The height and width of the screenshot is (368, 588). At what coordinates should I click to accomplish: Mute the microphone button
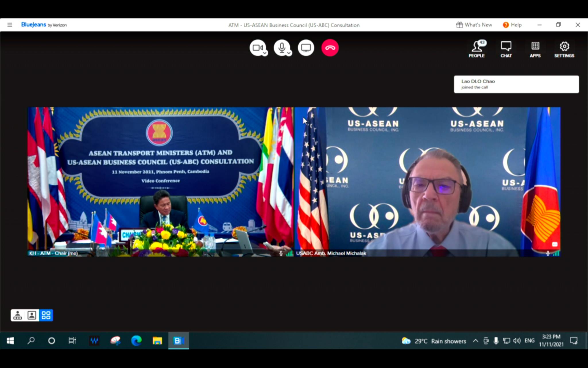281,47
